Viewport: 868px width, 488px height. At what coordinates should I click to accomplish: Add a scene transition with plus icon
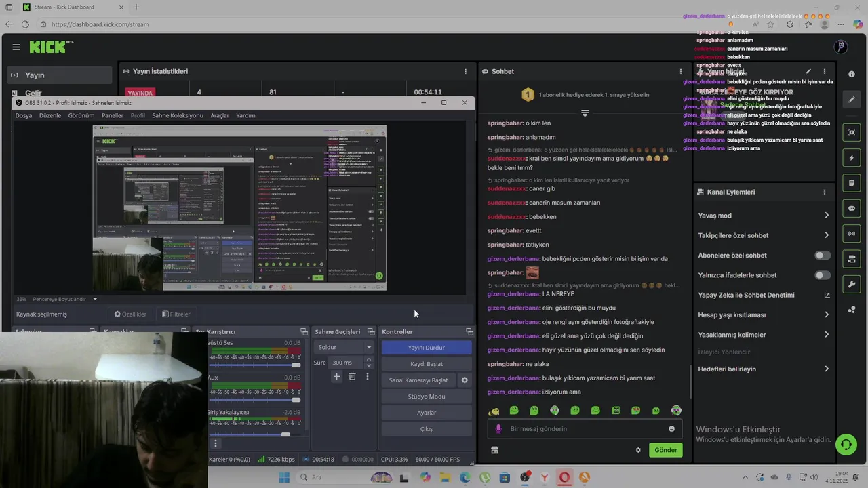336,376
